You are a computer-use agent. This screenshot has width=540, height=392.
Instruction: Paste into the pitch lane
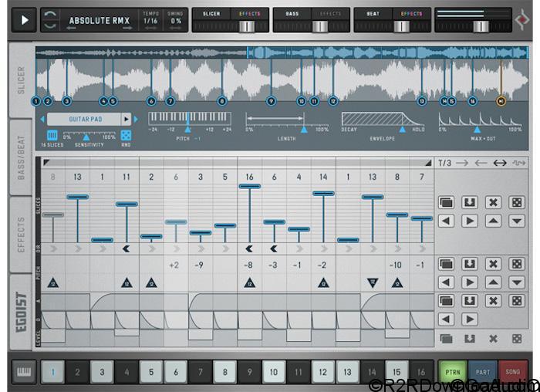point(470,264)
